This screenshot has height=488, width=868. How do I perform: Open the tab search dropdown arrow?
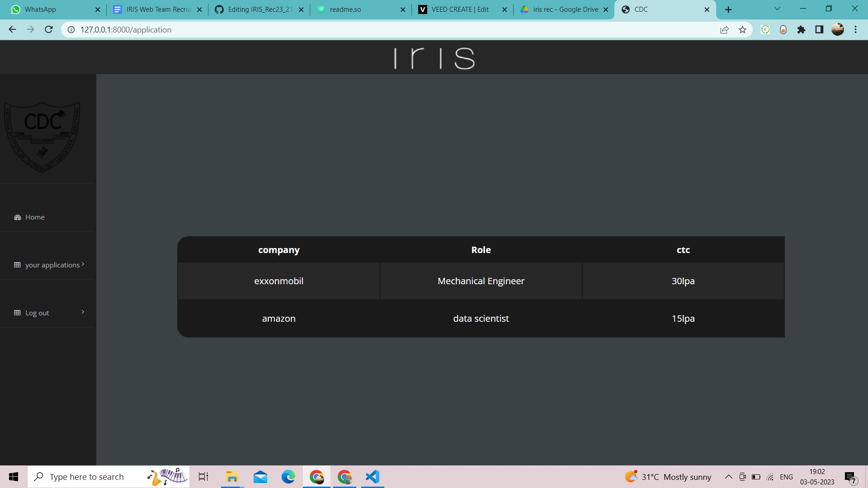click(x=777, y=9)
